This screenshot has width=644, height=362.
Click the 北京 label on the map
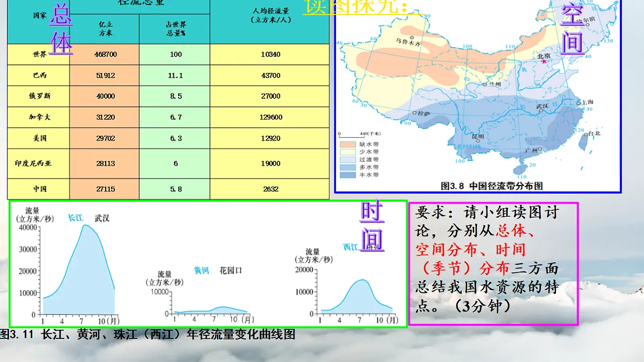[x=544, y=56]
